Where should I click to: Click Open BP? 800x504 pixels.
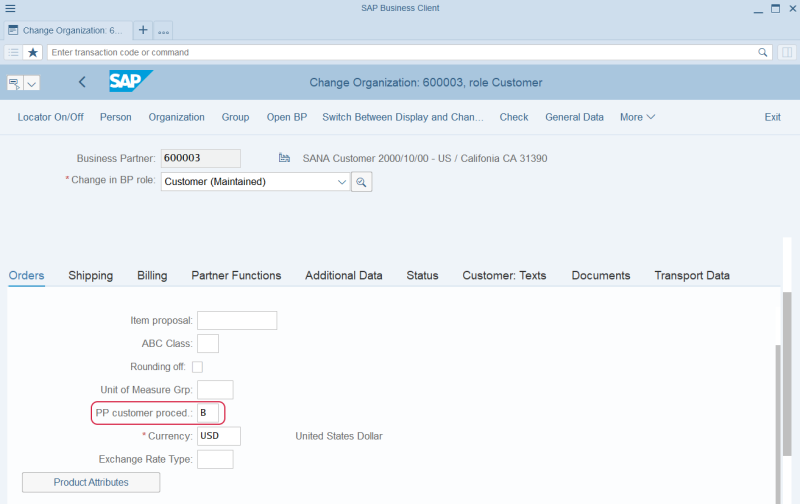pyautogui.click(x=287, y=117)
